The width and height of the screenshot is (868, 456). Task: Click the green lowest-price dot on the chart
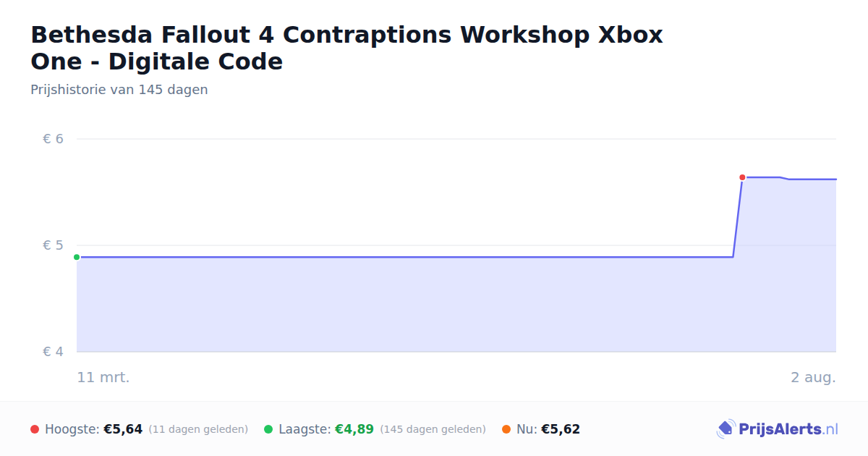click(x=77, y=257)
